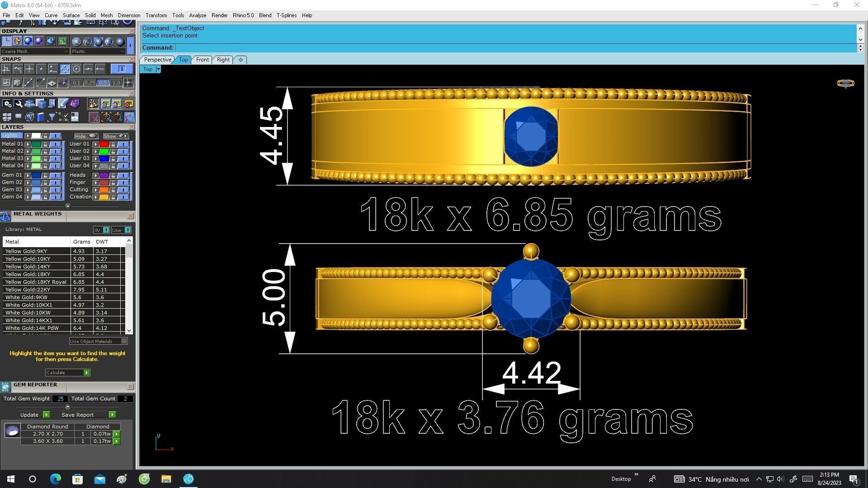
Task: Toggle visibility switch for User 03 layer
Action: tap(123, 159)
